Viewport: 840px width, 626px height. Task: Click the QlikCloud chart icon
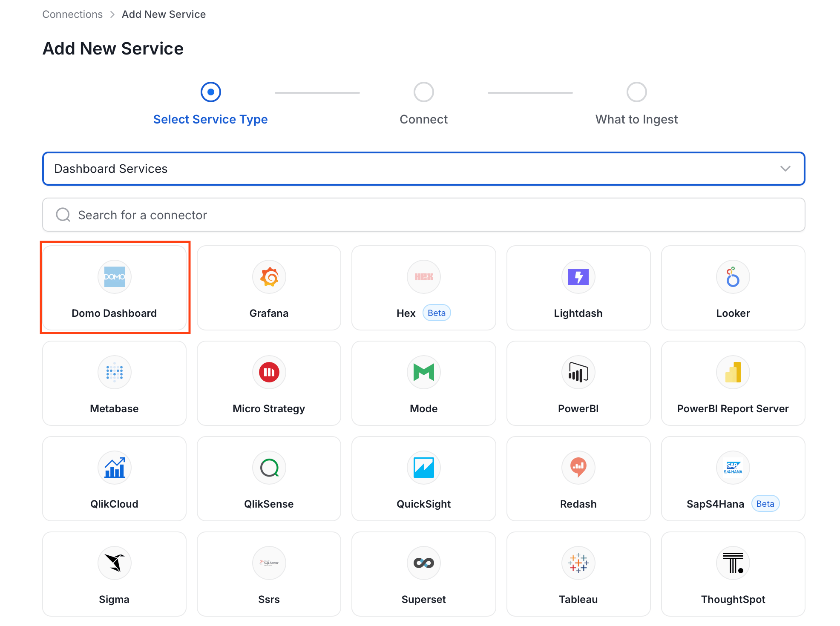[x=114, y=468]
